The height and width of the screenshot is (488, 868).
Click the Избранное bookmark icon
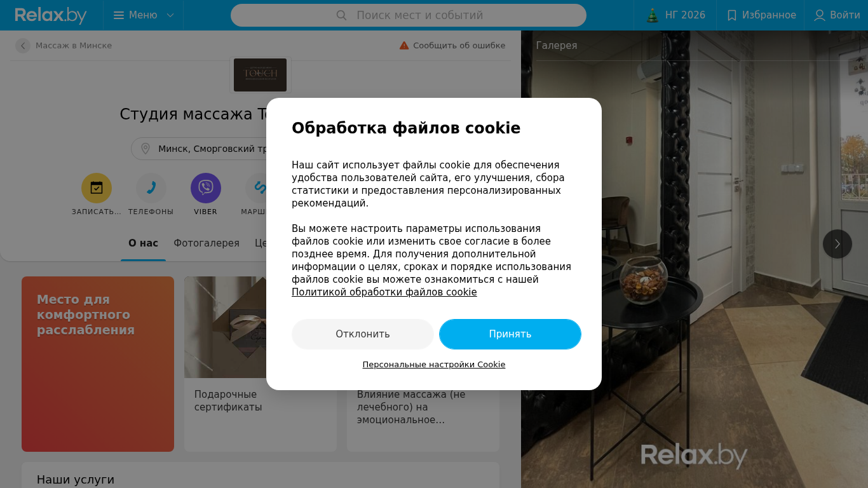[732, 15]
